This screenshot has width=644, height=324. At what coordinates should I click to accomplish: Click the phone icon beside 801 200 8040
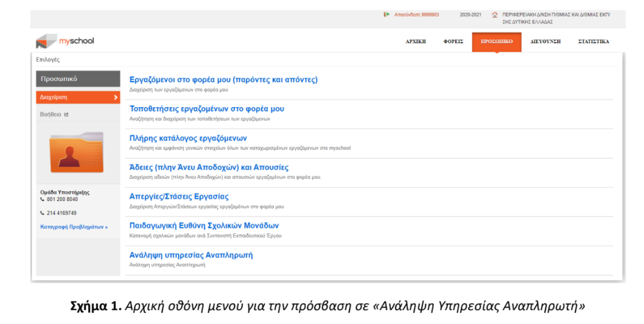pyautogui.click(x=43, y=199)
